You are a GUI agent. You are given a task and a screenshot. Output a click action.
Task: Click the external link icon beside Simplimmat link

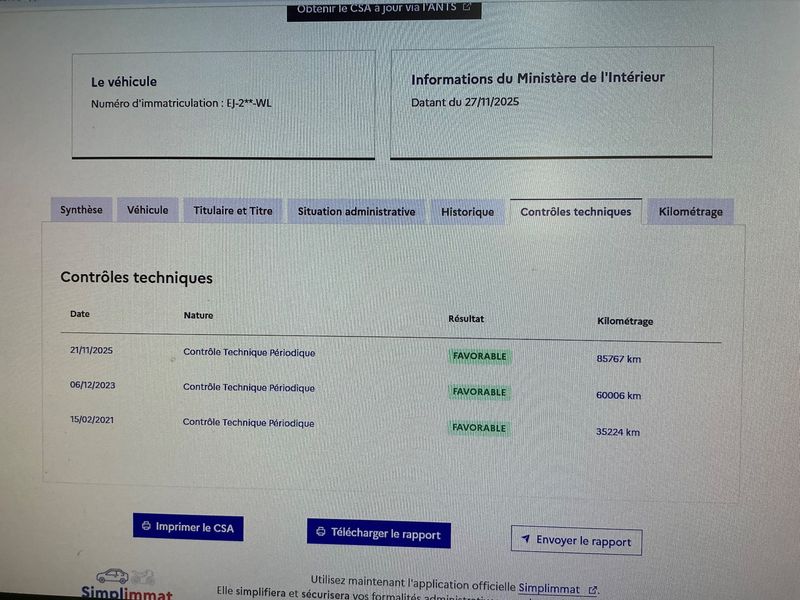tap(593, 589)
